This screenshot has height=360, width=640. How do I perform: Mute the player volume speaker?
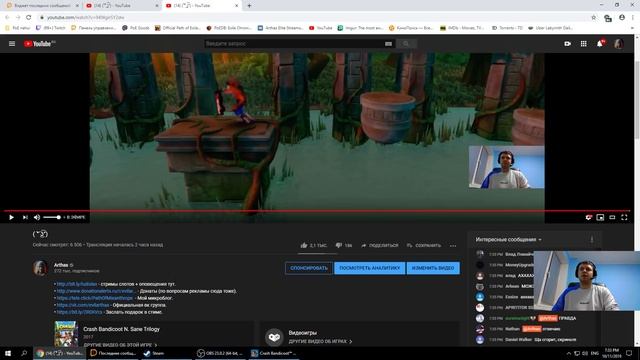37,218
